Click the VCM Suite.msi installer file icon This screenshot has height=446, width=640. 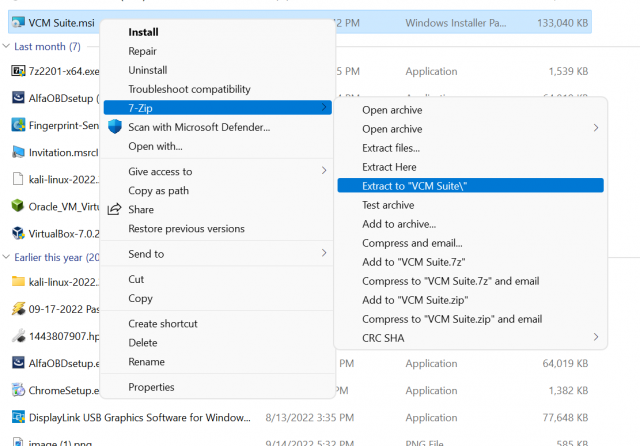click(18, 21)
